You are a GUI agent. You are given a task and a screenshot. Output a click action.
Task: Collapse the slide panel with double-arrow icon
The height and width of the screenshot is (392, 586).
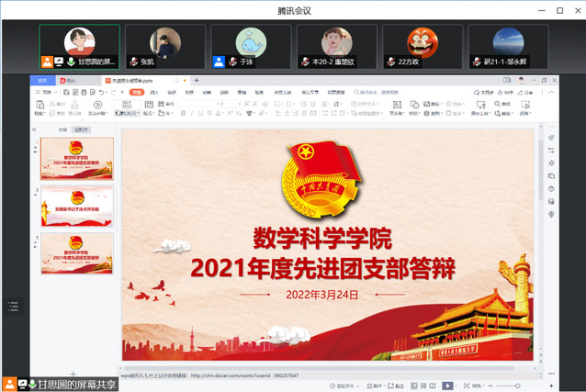tap(34, 130)
